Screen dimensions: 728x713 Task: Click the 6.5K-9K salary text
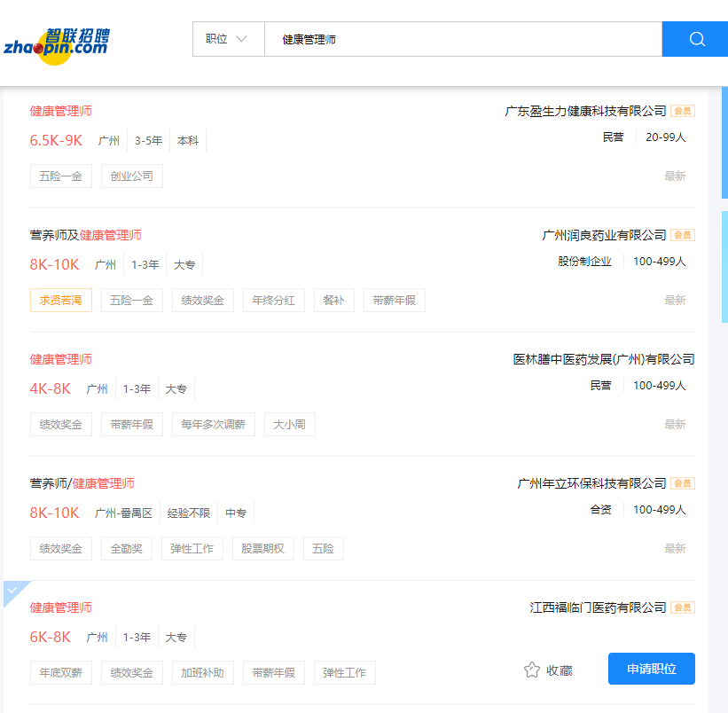click(56, 140)
